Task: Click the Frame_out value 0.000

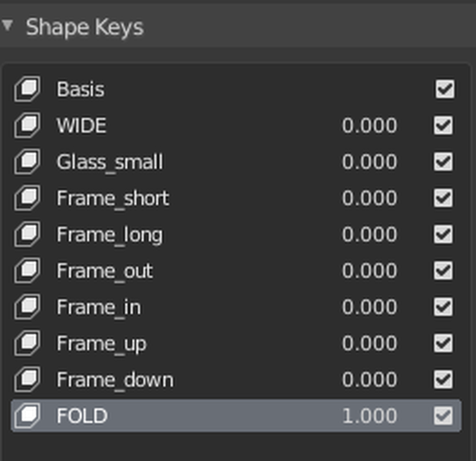Action: pos(369,270)
